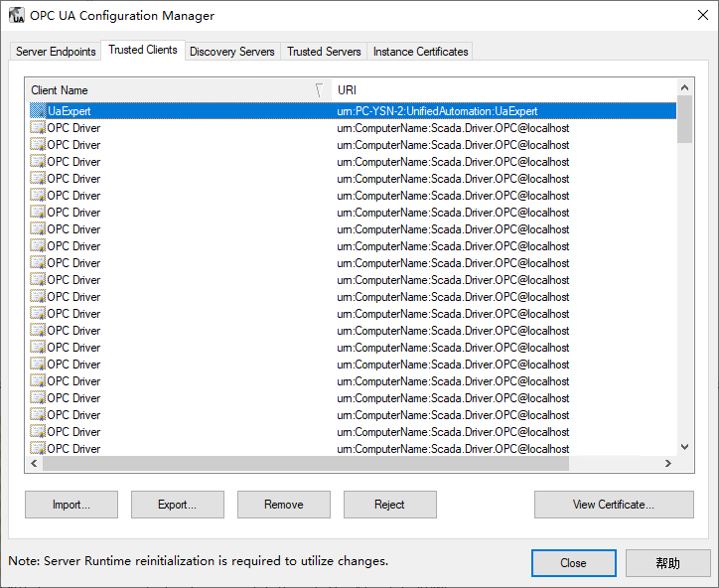Click the Export... button

coord(178,505)
